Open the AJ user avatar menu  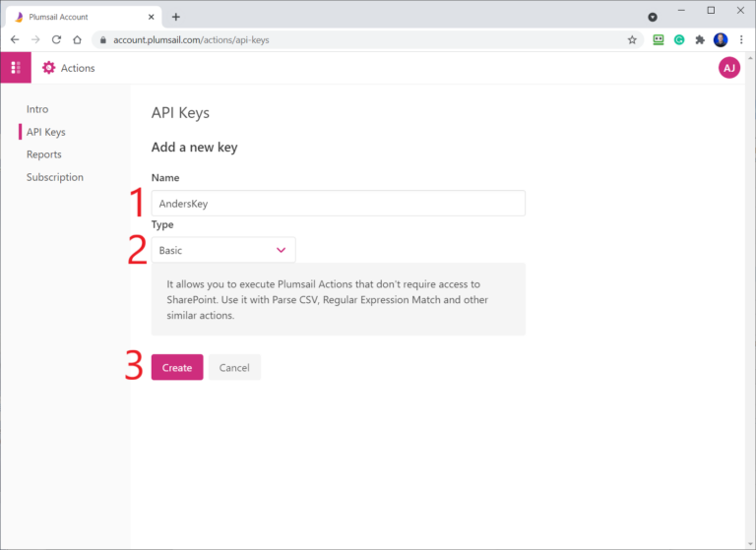729,68
